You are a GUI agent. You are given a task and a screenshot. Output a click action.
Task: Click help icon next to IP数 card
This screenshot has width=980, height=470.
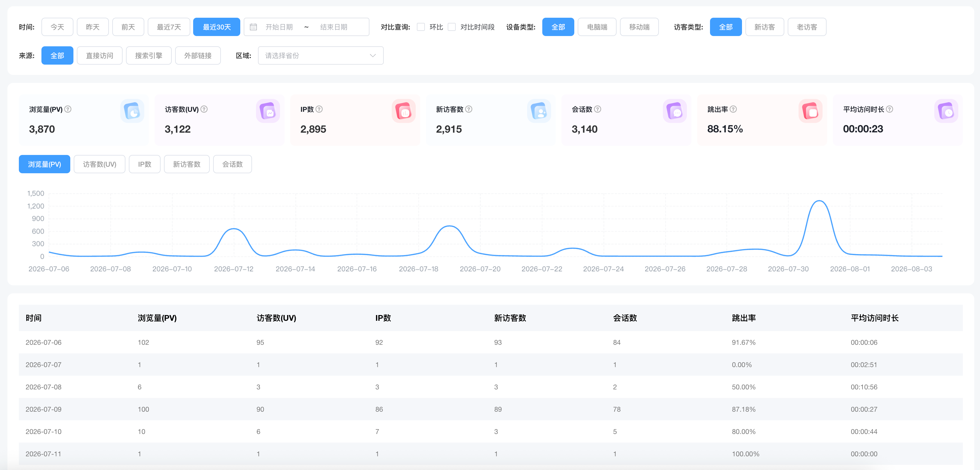pos(319,109)
